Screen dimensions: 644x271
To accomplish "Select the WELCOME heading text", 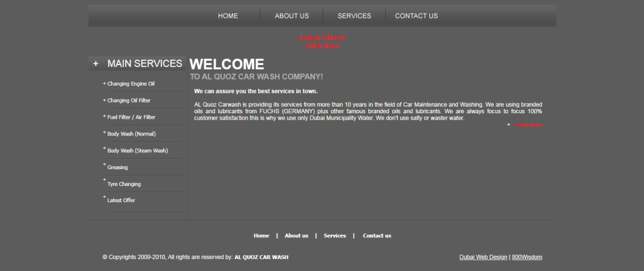I will tap(227, 64).
